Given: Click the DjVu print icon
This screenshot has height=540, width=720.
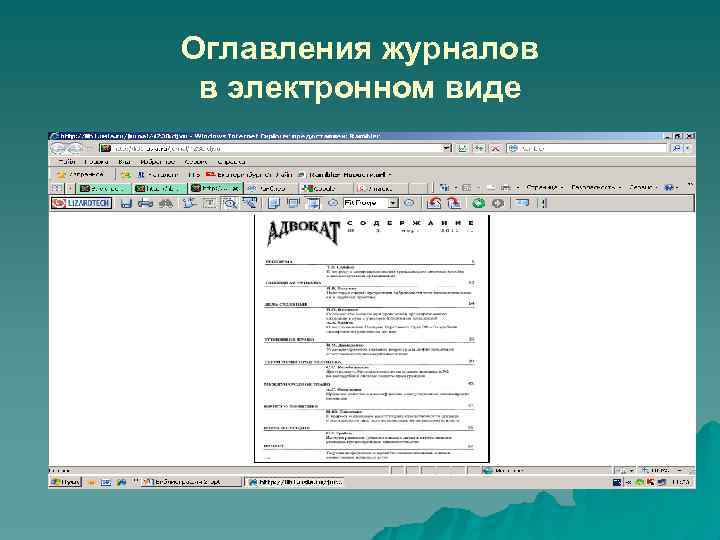Looking at the screenshot, I should [x=146, y=203].
